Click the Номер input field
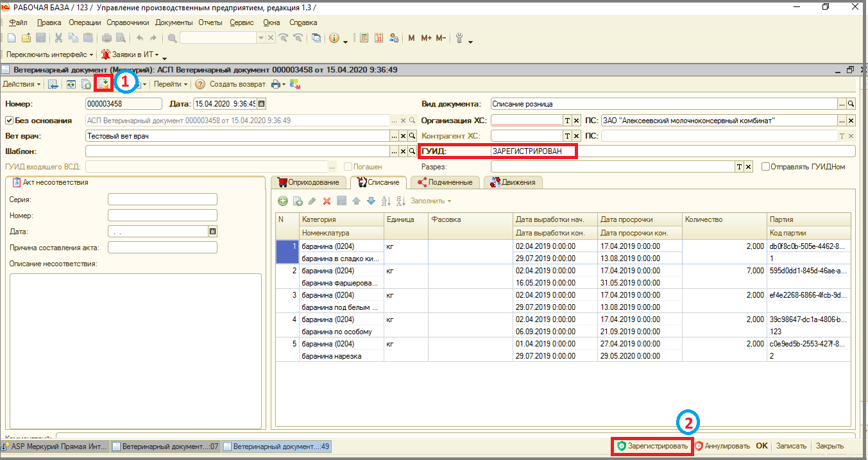 point(124,103)
